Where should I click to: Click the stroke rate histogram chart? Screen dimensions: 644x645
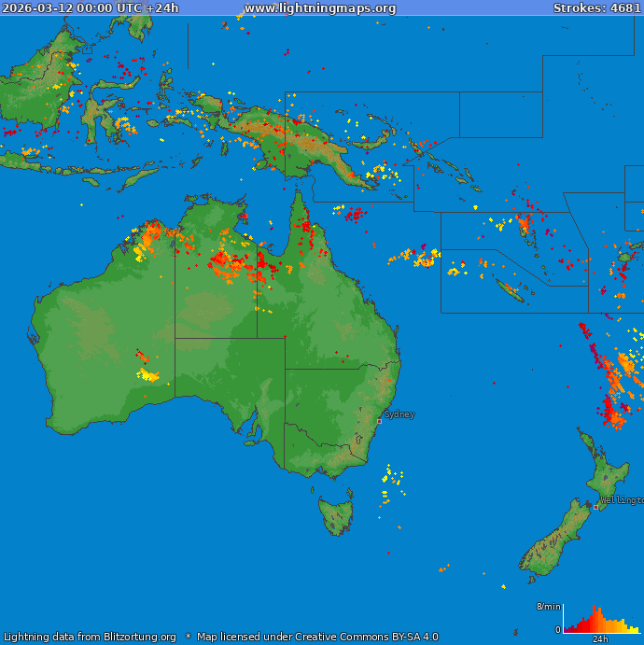[601, 620]
